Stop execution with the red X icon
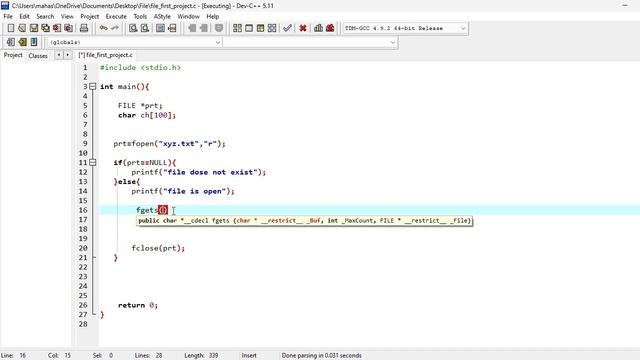 303,28
